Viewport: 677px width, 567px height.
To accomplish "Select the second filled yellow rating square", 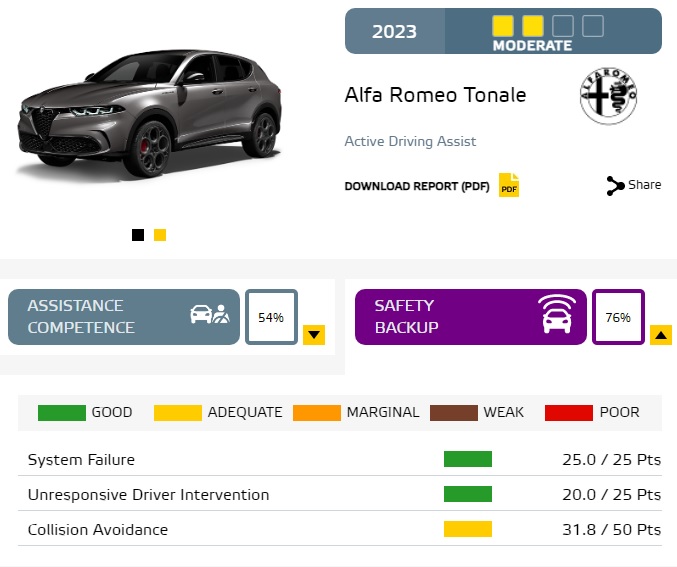I will pyautogui.click(x=533, y=26).
